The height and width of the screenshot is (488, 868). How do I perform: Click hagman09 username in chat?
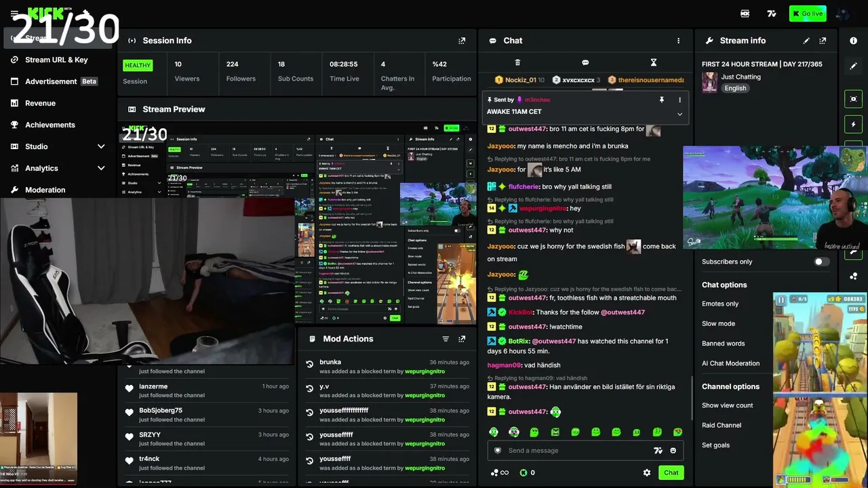pos(504,365)
